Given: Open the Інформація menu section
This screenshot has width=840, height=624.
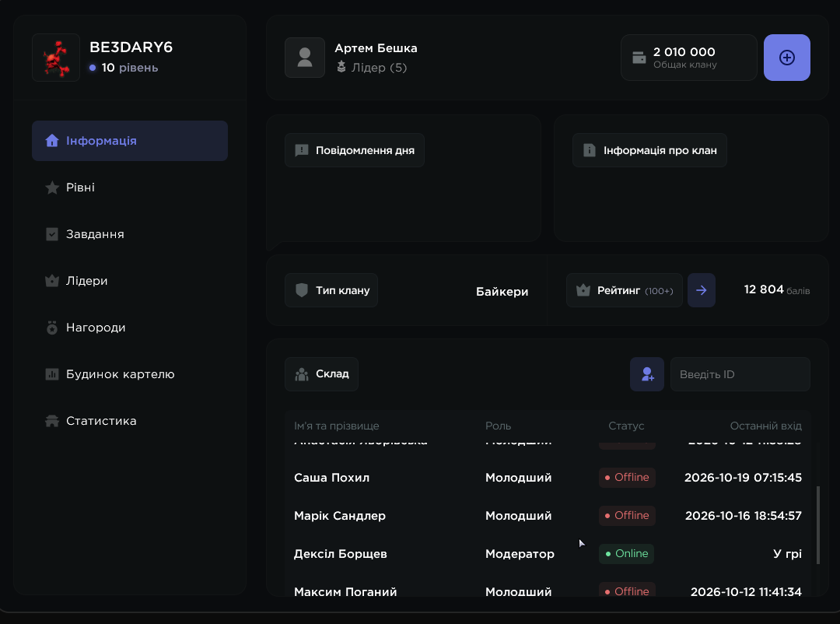Looking at the screenshot, I should coord(130,141).
